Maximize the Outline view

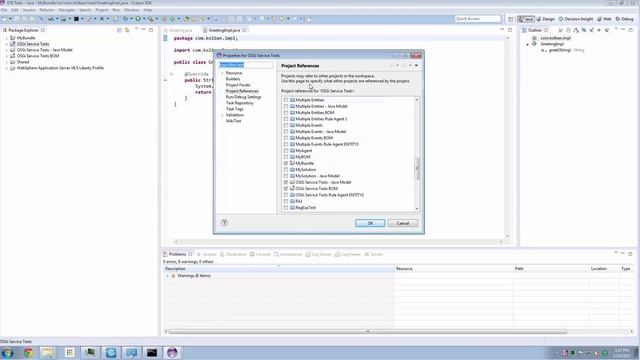[631, 30]
